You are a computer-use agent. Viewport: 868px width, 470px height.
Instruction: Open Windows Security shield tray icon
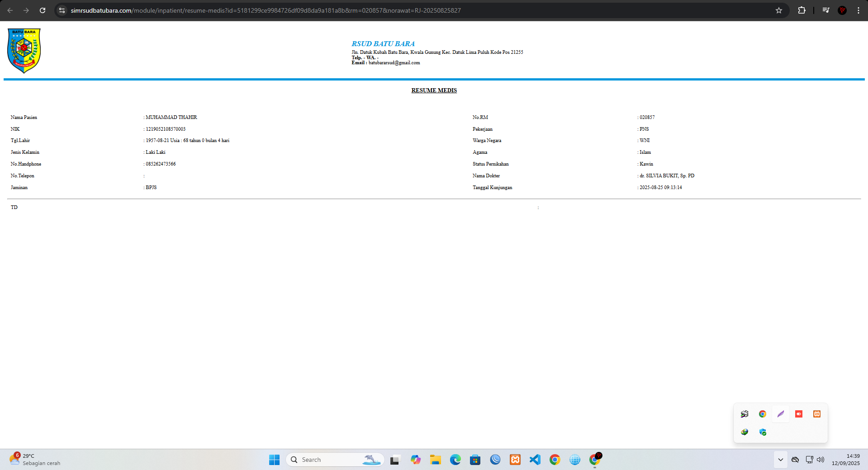[763, 432]
